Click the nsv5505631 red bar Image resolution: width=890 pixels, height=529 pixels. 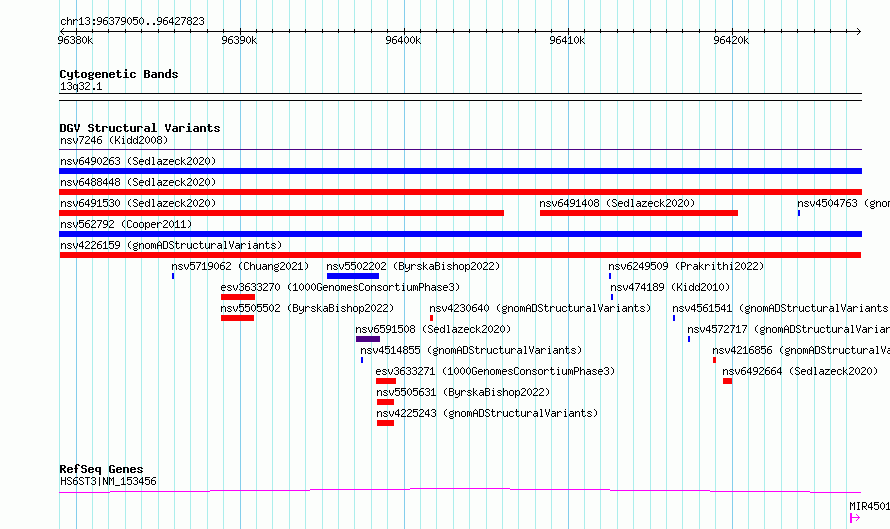pyautogui.click(x=385, y=402)
